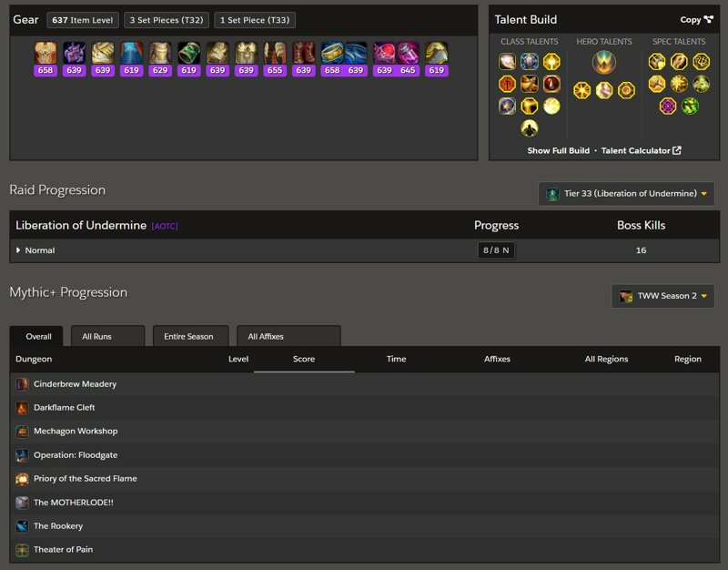Open the Talent Calculator link

click(x=641, y=150)
